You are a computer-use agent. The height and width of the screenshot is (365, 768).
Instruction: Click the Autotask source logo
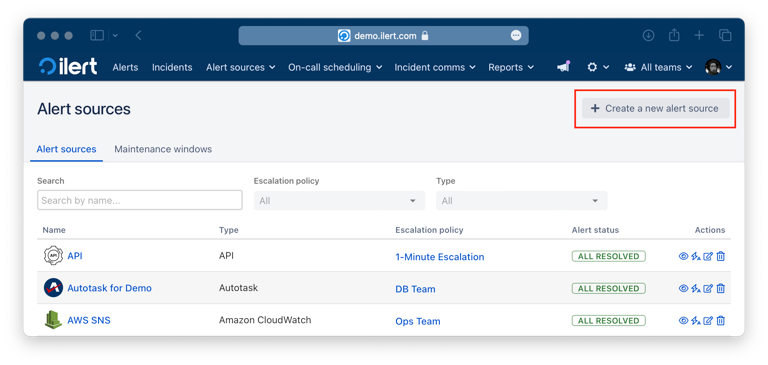[53, 288]
